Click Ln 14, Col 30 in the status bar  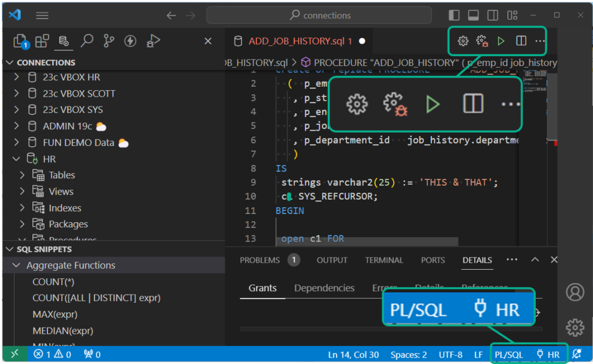coord(353,355)
